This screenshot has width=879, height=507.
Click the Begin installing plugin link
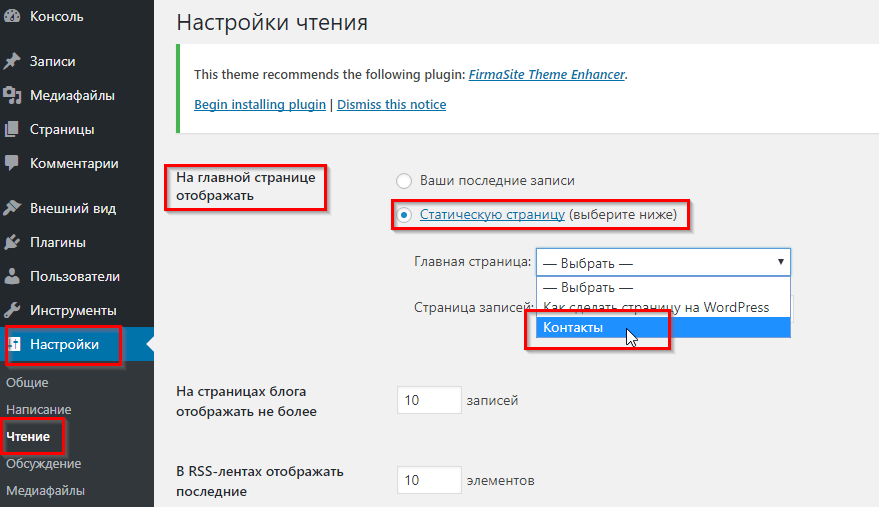pos(260,105)
